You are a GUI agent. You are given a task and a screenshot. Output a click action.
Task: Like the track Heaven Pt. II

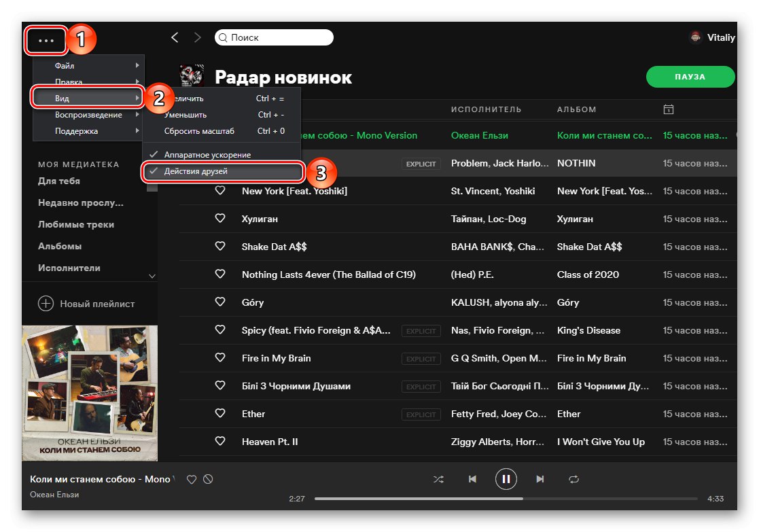pos(220,441)
